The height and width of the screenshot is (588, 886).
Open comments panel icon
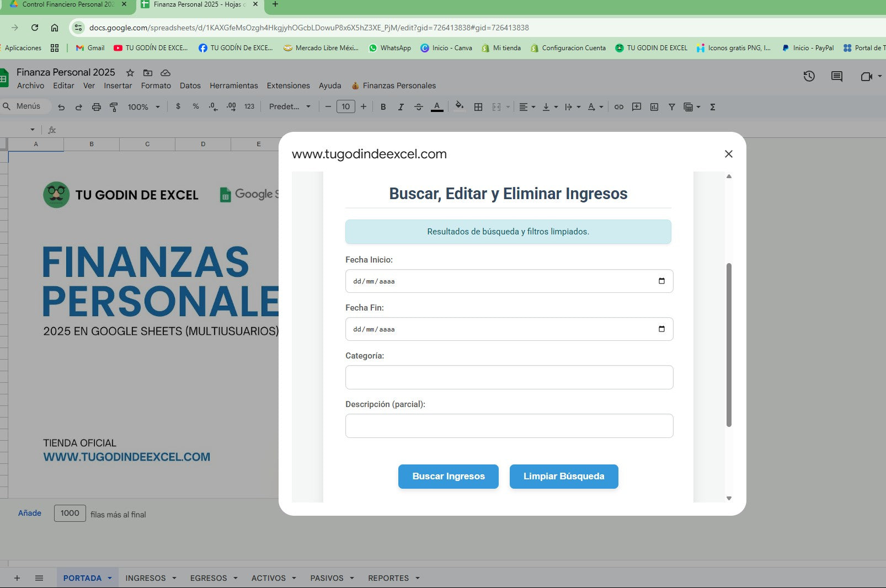837,76
